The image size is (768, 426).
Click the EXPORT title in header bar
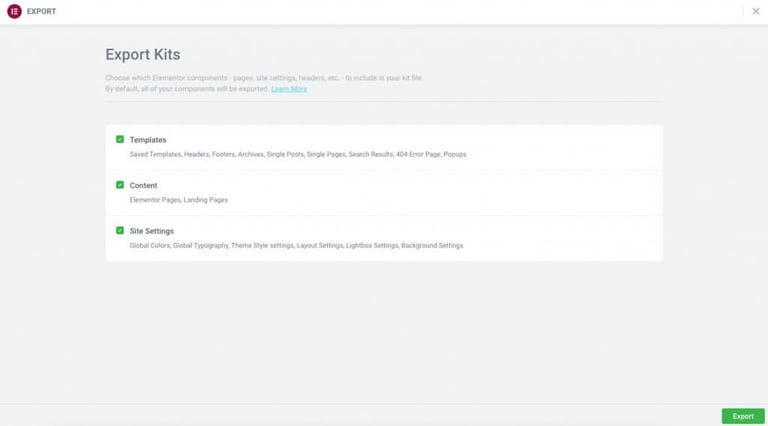click(x=41, y=12)
